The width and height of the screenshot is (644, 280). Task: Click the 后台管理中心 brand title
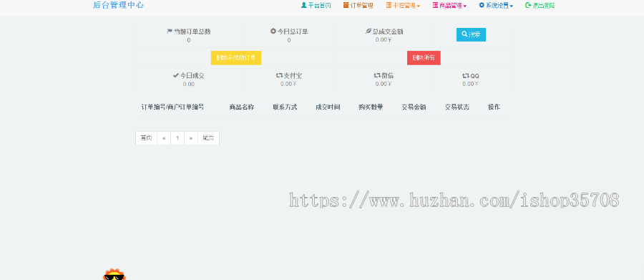coord(118,5)
